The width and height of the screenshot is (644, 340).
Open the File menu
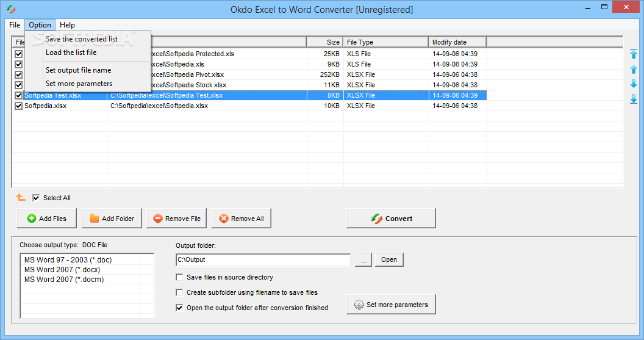[x=15, y=24]
